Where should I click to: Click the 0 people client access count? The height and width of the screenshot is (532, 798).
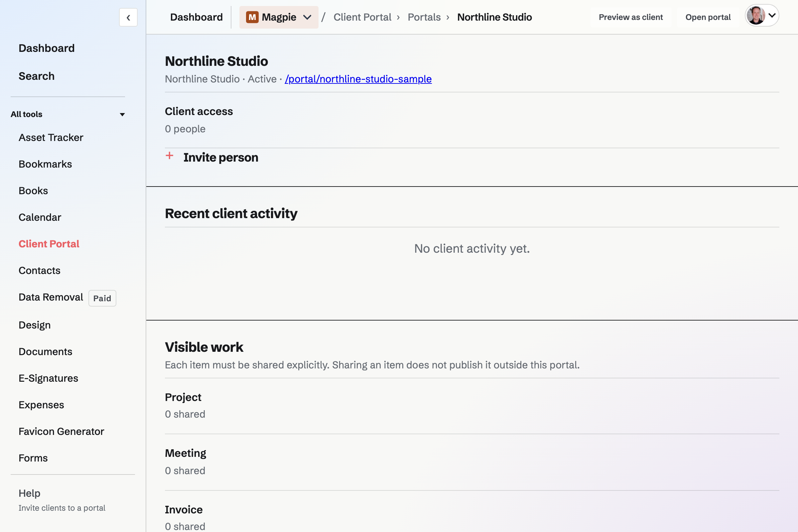pos(185,129)
